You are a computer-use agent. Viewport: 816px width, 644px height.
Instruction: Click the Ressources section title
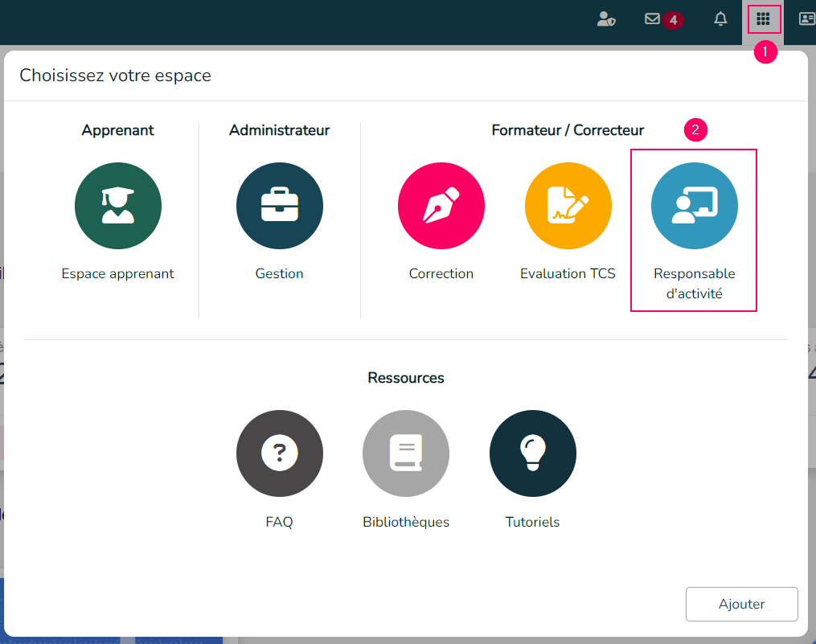click(405, 377)
